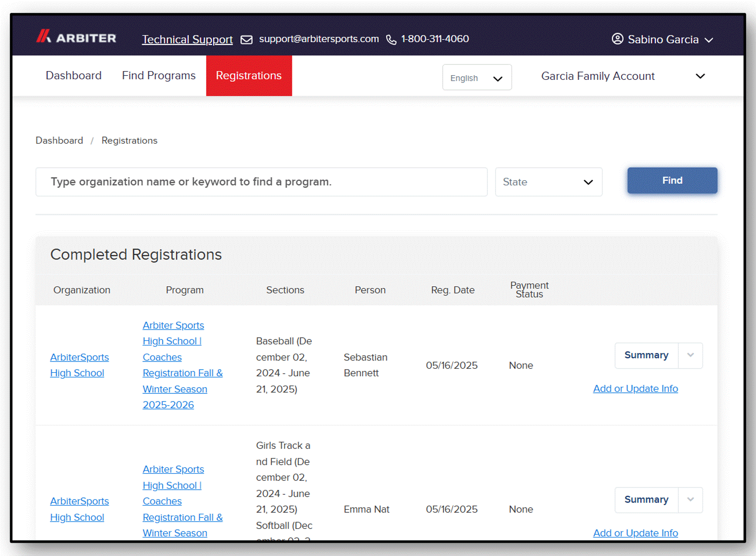The width and height of the screenshot is (756, 556).
Task: Click the Summary button for Emma Nat
Action: 646,500
